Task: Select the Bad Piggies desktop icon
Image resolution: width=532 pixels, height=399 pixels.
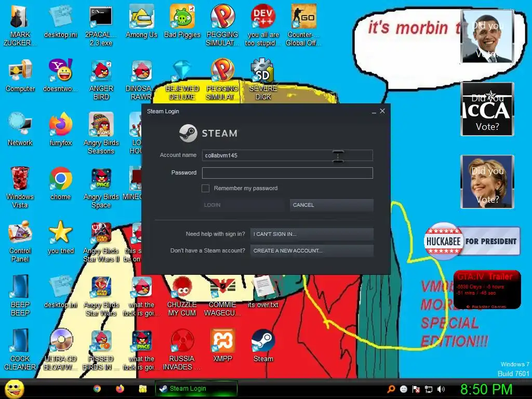Action: pyautogui.click(x=182, y=22)
